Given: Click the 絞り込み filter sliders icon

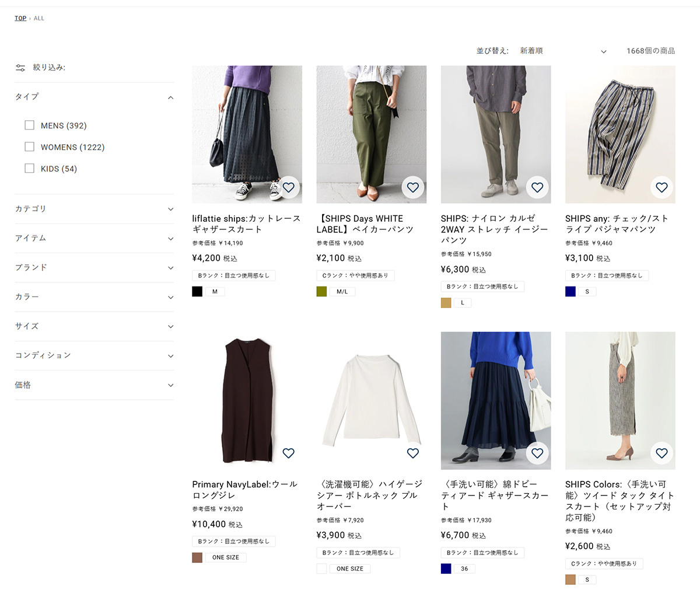Looking at the screenshot, I should point(20,68).
